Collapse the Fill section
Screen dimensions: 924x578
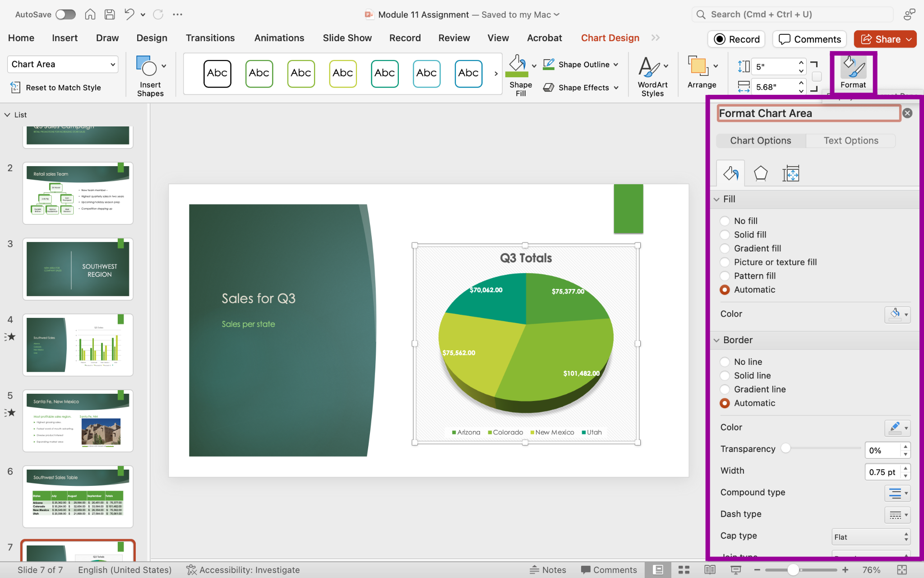[716, 199]
